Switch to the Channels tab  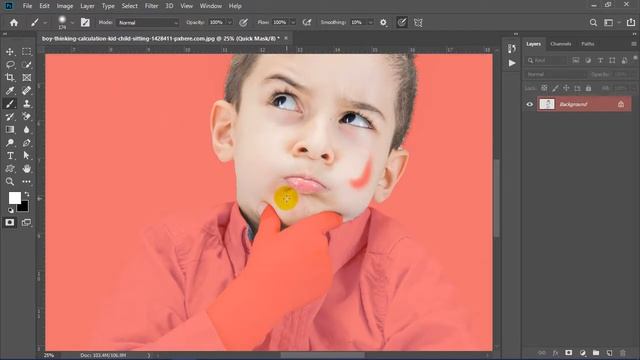coord(560,44)
